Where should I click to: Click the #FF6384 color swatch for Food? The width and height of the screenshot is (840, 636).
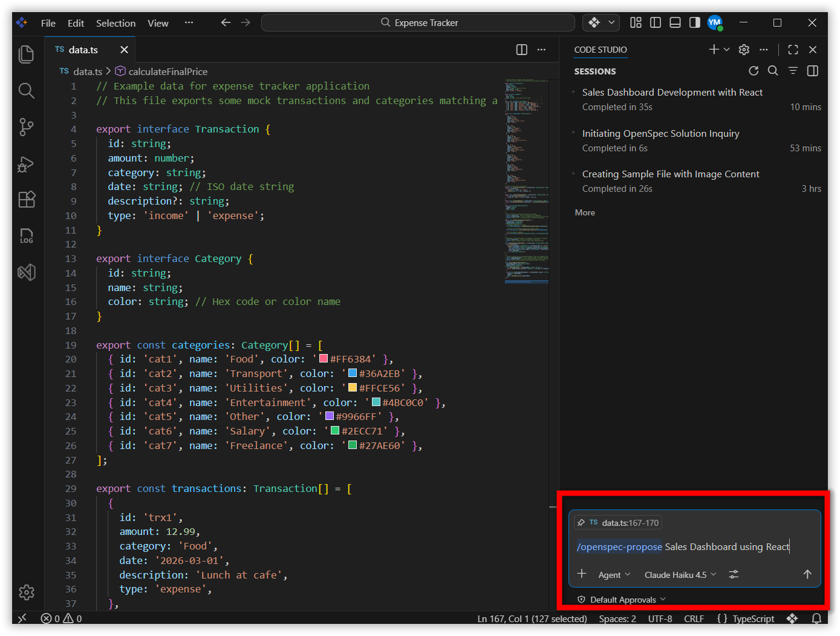pos(324,359)
